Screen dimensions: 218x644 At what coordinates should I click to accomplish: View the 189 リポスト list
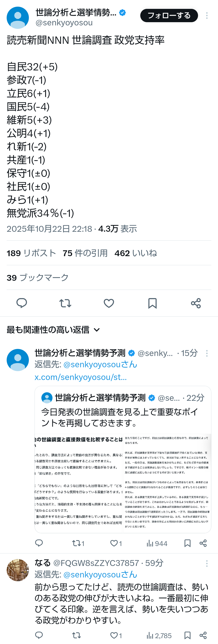pos(31,253)
